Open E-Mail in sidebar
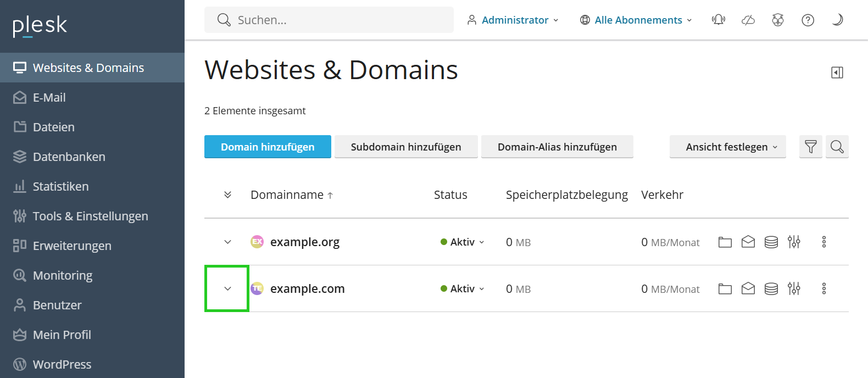This screenshot has width=868, height=378. click(92, 97)
